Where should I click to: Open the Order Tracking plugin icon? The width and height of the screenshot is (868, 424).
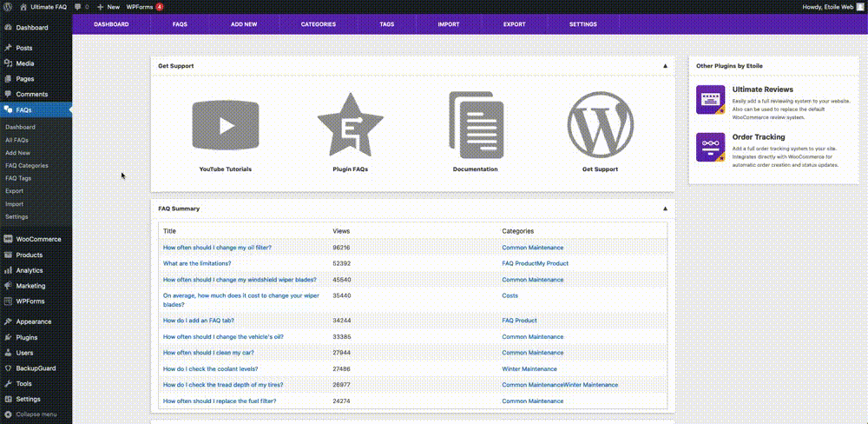(710, 147)
